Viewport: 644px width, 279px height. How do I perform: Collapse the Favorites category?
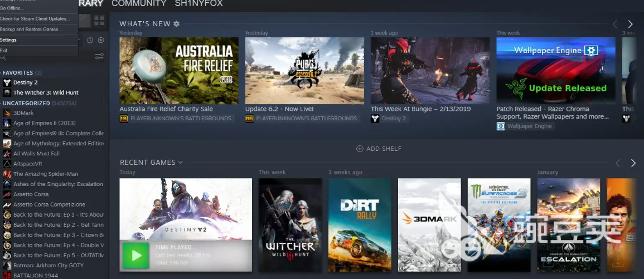tap(18, 72)
